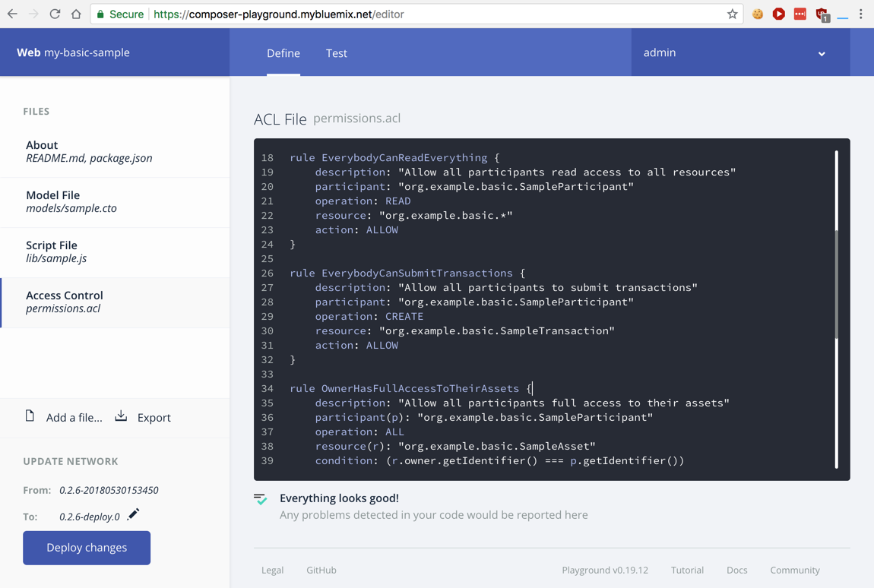Click the Export label
The width and height of the screenshot is (874, 588).
point(154,418)
